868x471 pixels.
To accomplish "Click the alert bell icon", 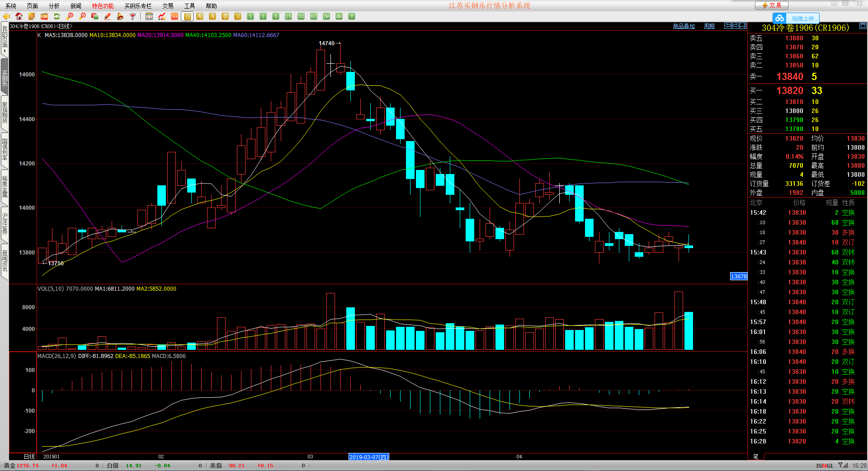I will [x=120, y=17].
